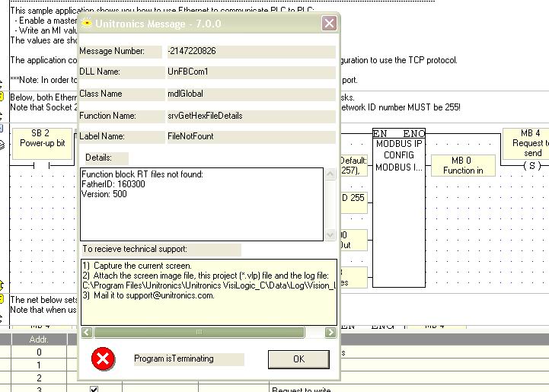Click 'Capture the current screen' instruction
Viewport: 549px width, 392px height.
[x=137, y=266]
